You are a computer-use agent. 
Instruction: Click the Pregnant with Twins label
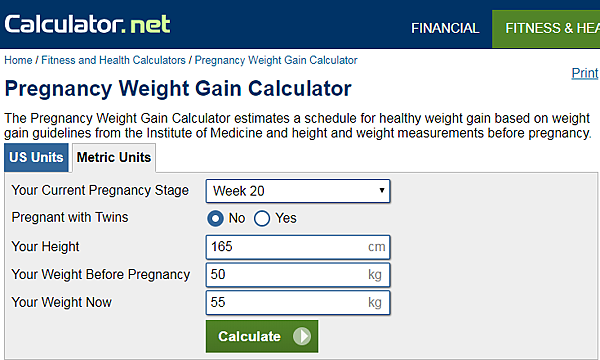[70, 217]
